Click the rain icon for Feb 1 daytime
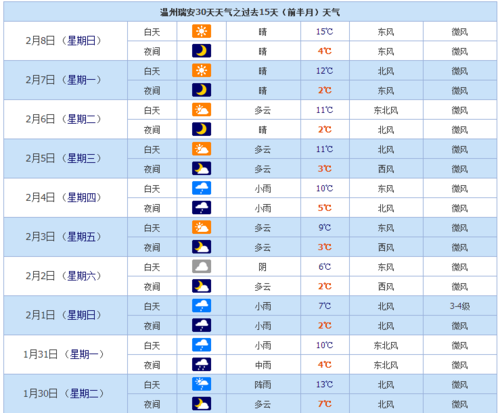This screenshot has height=413, width=500. tap(201, 306)
